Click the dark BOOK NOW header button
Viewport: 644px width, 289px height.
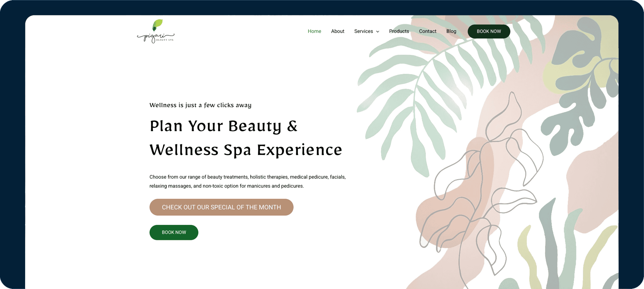489,31
